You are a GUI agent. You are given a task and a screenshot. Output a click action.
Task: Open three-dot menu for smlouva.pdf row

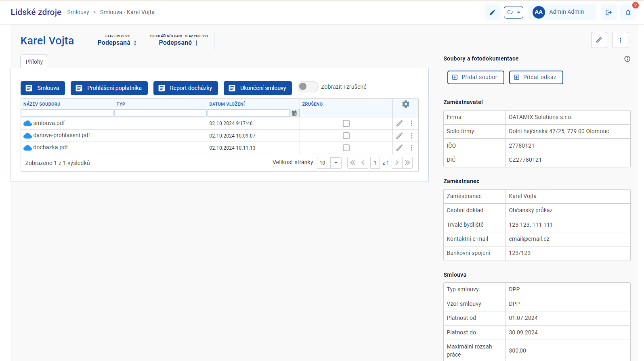(x=411, y=123)
